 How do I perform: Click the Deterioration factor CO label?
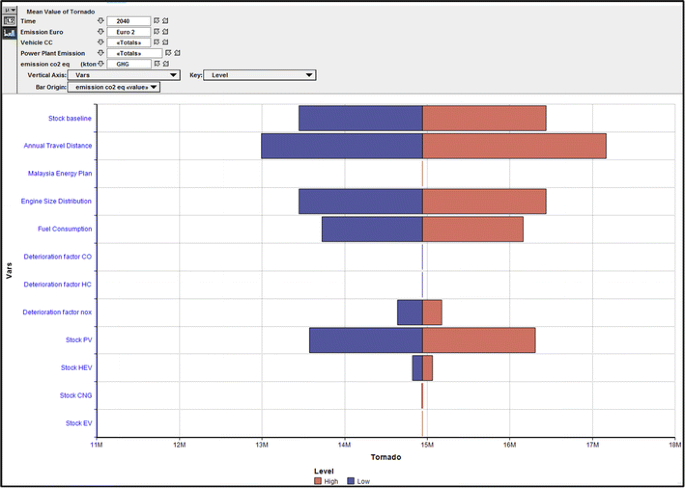coord(58,257)
